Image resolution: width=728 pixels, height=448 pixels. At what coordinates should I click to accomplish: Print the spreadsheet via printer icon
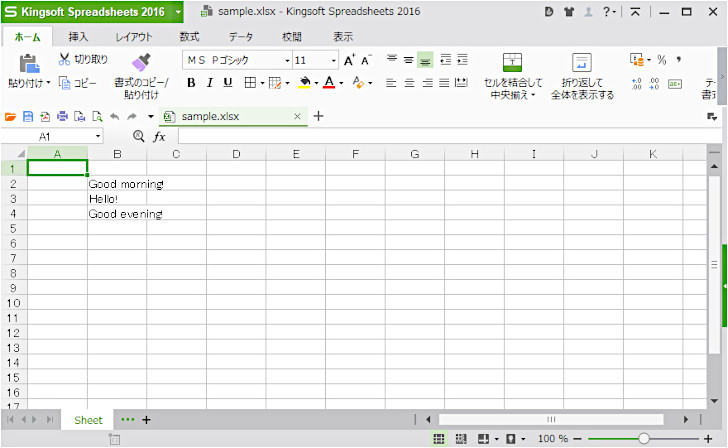pyautogui.click(x=62, y=117)
